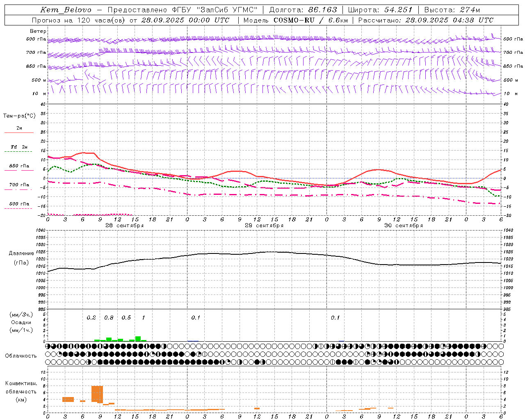
Task: Click the Давление panel label
Action: (21, 253)
